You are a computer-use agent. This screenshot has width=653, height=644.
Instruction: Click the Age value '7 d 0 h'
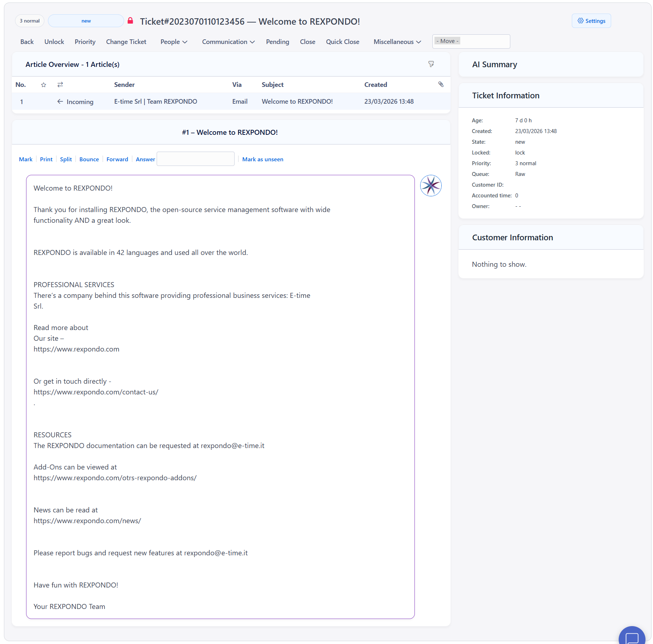[x=523, y=121]
